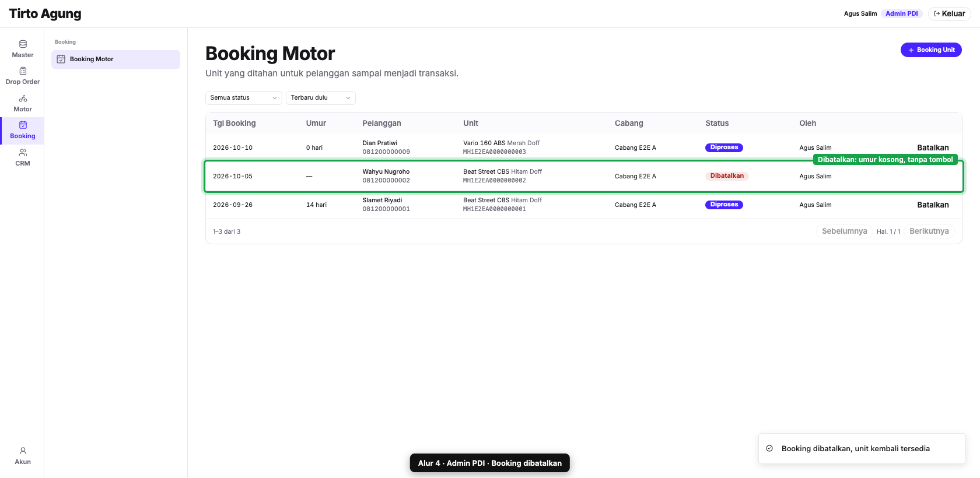
Task: Click the Unit column header
Action: point(471,123)
